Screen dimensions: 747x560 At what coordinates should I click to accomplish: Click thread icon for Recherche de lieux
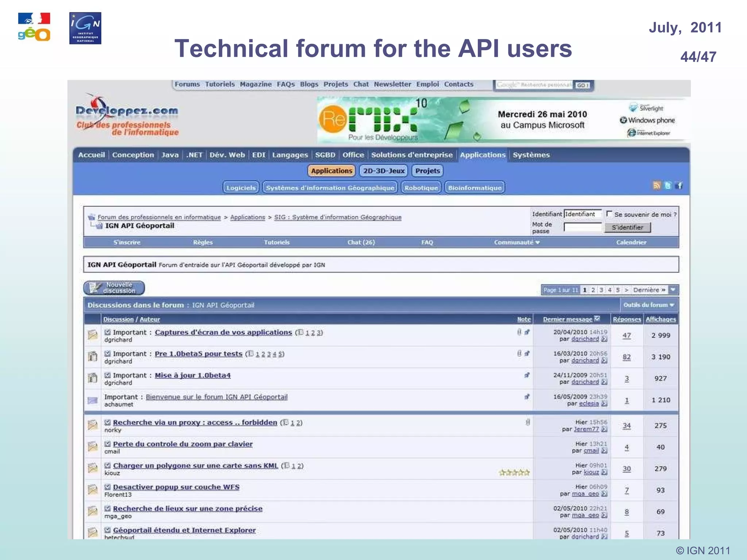click(x=93, y=511)
